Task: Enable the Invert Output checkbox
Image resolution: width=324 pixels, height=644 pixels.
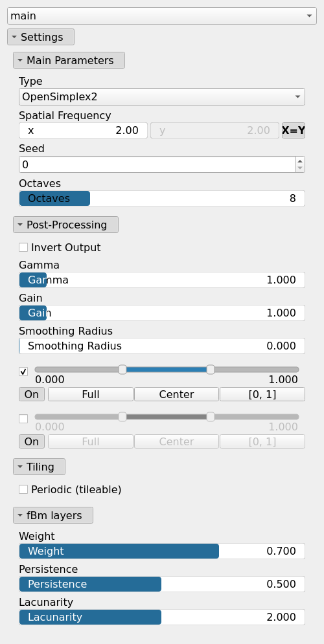Action: tap(23, 247)
